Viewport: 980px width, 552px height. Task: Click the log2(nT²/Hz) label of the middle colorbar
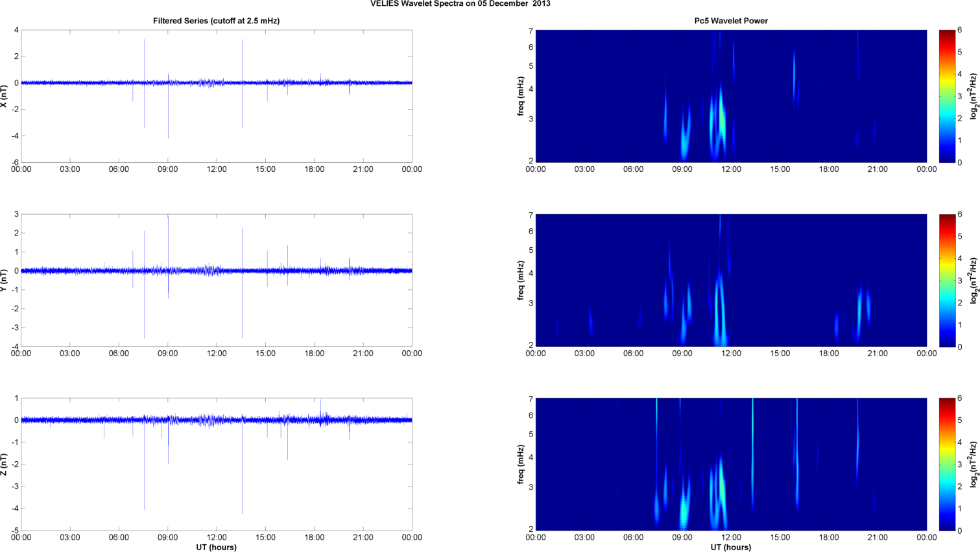pyautogui.click(x=973, y=280)
